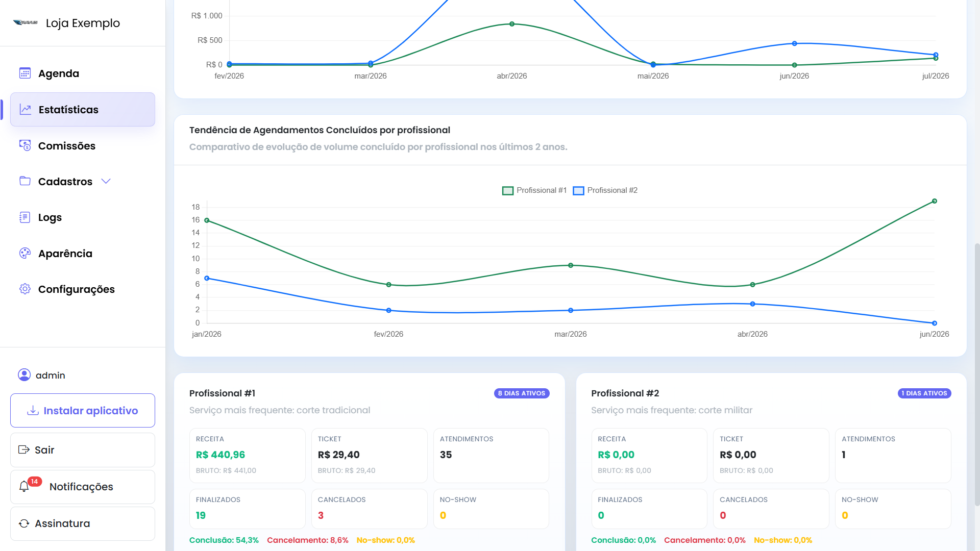Toggle Profissional #1 legend green swatch

click(508, 190)
